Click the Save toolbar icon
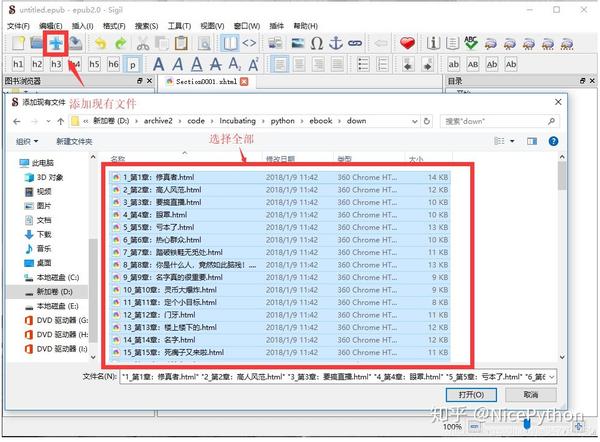600x442 pixels. coord(76,43)
